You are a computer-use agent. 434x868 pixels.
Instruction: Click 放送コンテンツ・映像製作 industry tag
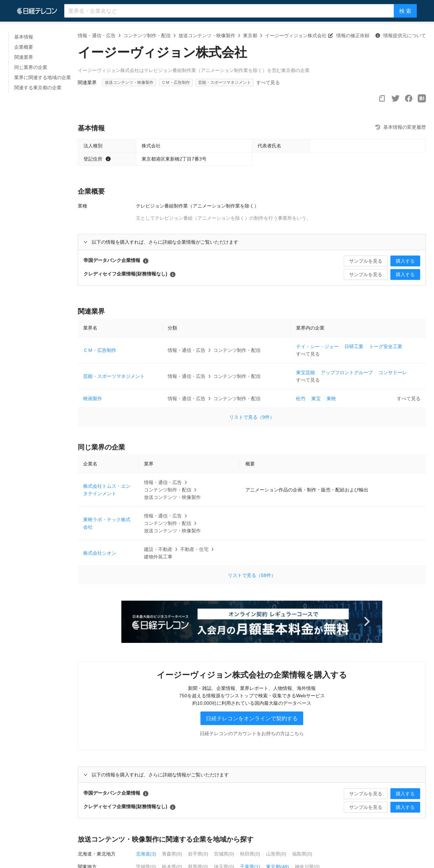pos(129,82)
